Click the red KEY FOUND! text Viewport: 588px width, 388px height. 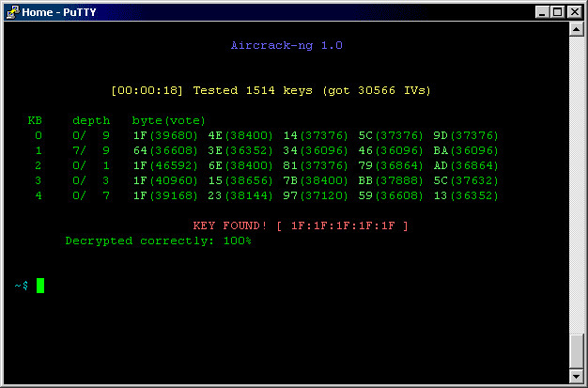pos(230,226)
